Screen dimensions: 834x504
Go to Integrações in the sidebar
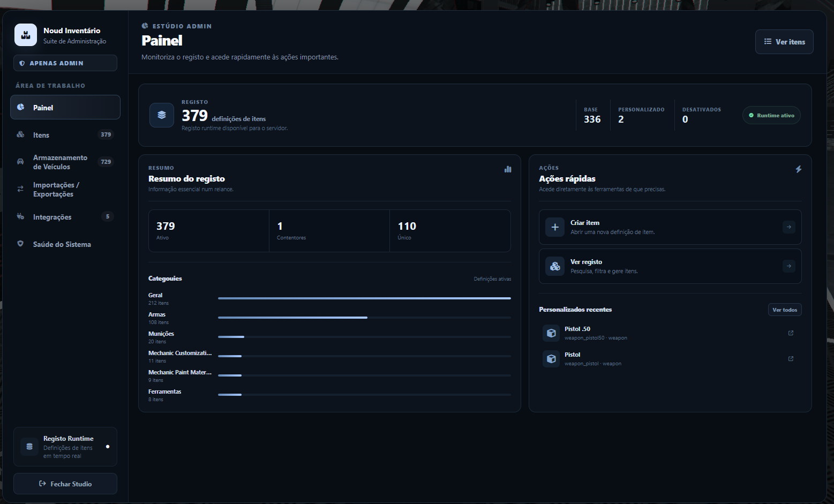pyautogui.click(x=65, y=217)
